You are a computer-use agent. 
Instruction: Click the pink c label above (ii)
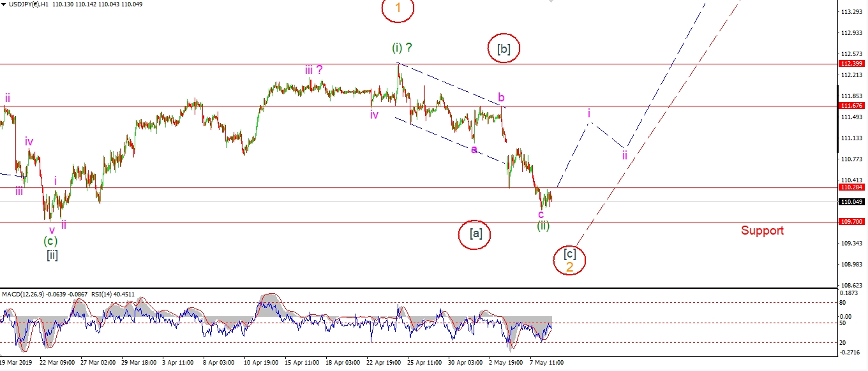[x=541, y=214]
